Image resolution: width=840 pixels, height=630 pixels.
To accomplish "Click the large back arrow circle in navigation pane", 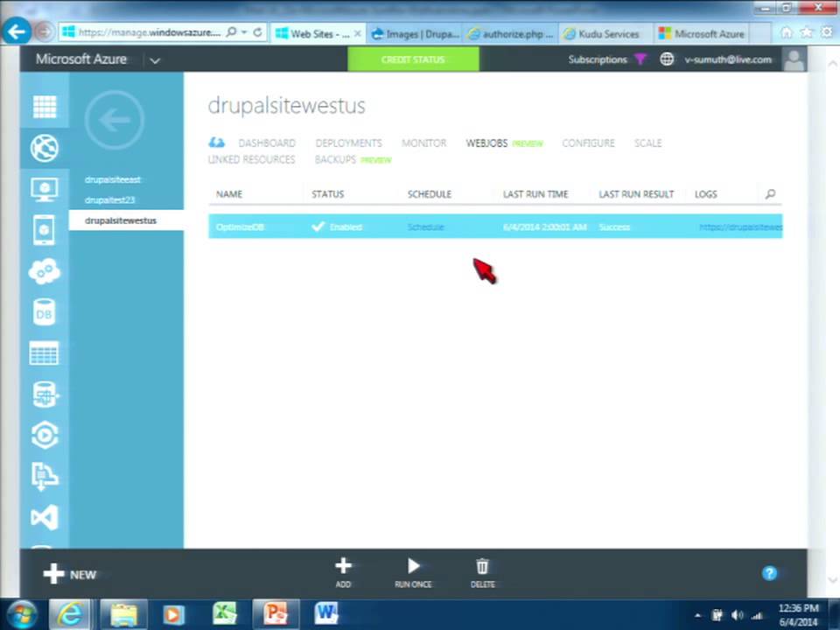I will click(x=114, y=120).
